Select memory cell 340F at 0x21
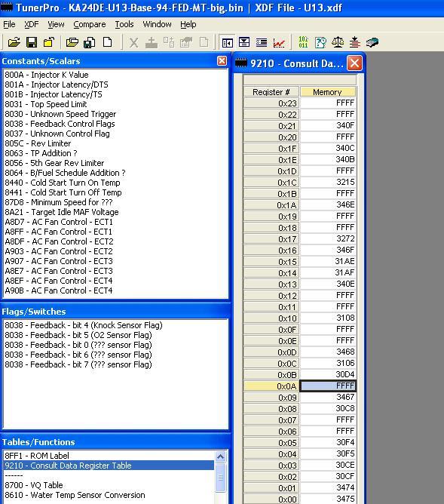444x504 pixels. pos(328,126)
